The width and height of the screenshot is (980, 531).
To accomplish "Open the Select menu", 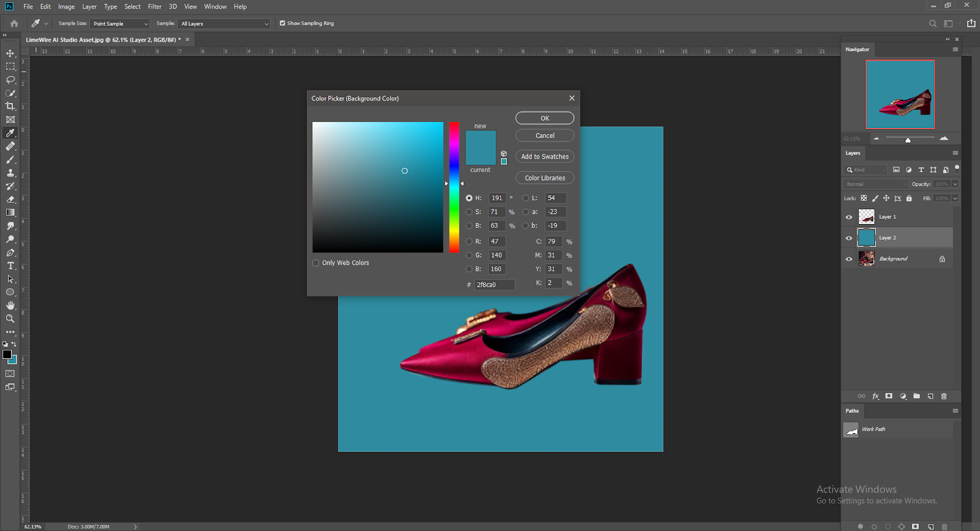I will [132, 7].
